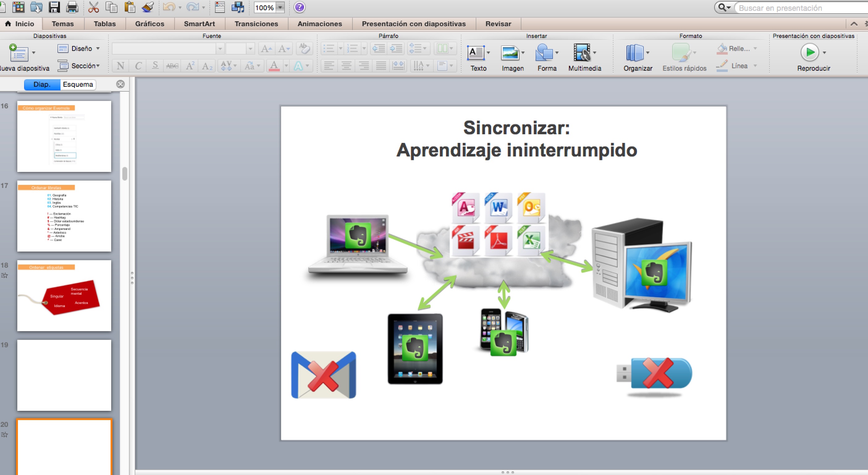Open the purple Help question mark
The image size is (868, 475).
click(x=300, y=7)
